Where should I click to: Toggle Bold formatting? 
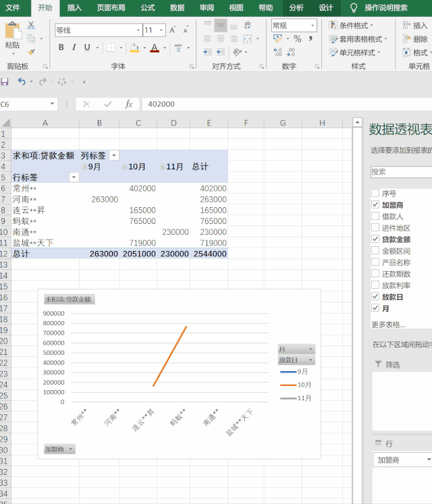coord(61,48)
